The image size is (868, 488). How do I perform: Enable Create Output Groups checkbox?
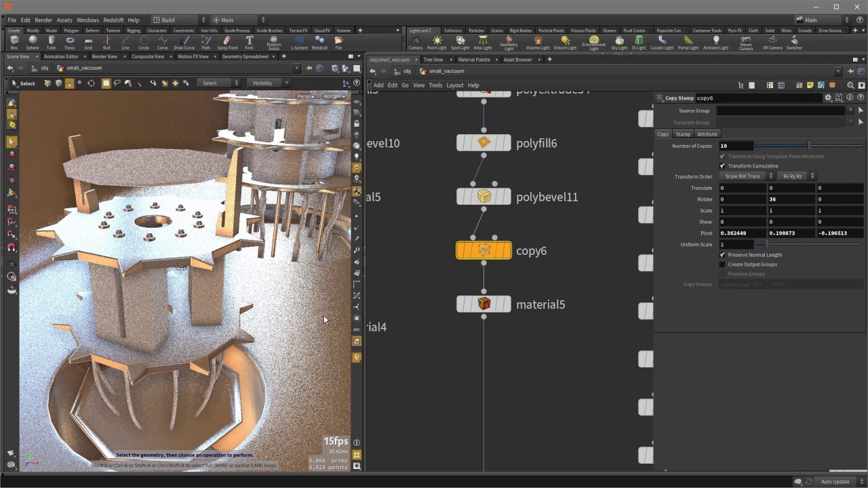pyautogui.click(x=722, y=264)
